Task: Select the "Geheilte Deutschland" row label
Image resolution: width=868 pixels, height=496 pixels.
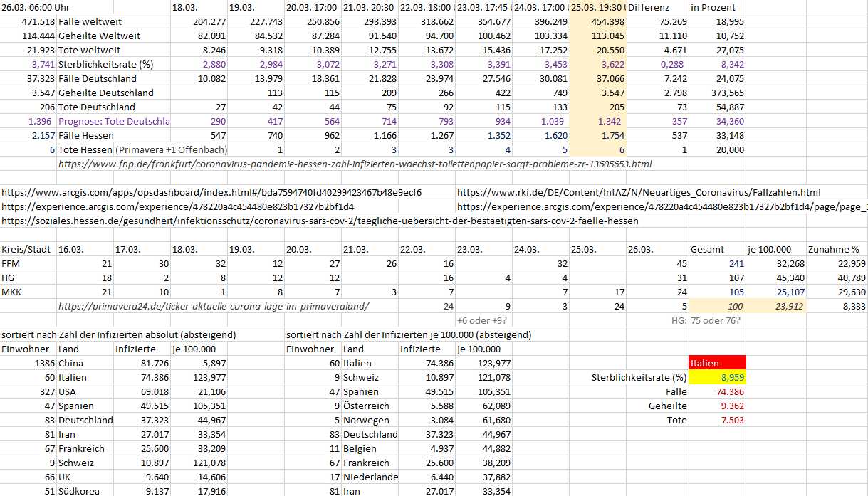Action: (106, 93)
